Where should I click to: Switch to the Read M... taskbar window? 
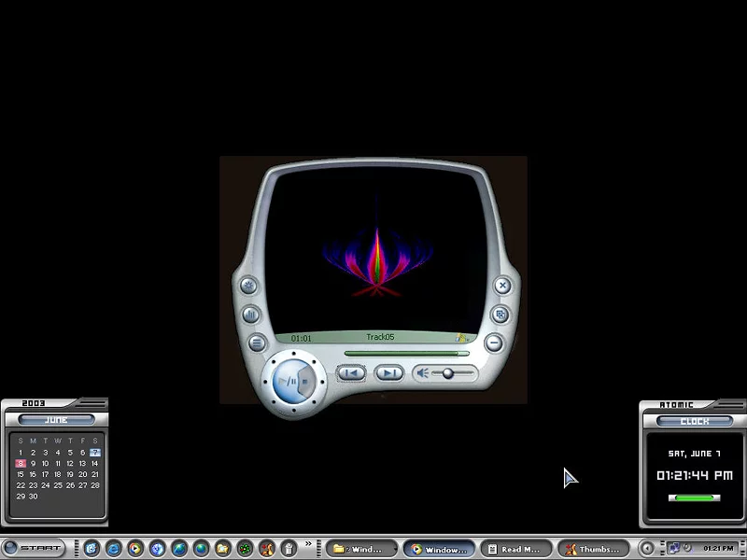(x=516, y=550)
